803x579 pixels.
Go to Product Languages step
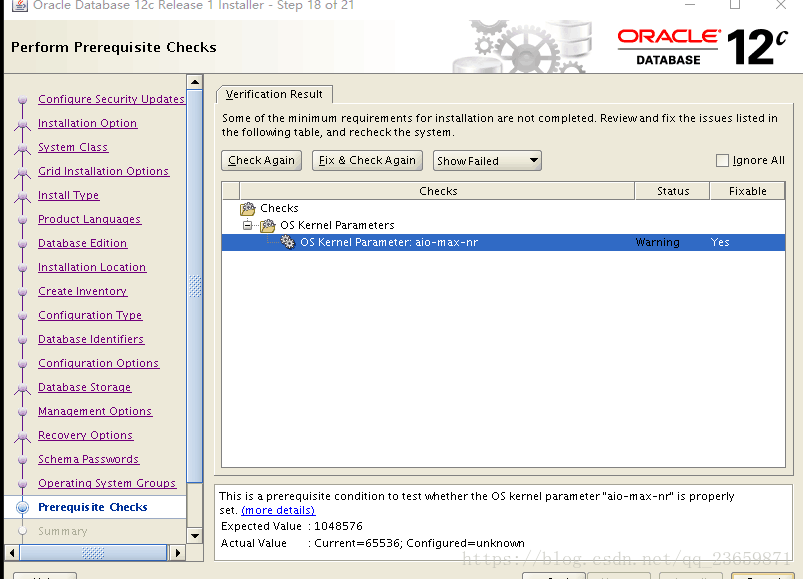click(89, 219)
